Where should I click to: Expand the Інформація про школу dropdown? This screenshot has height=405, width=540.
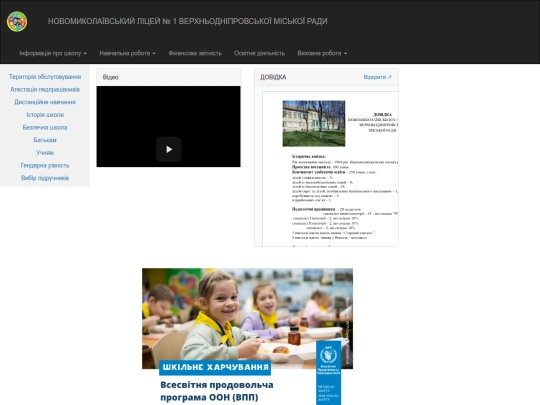pos(53,53)
